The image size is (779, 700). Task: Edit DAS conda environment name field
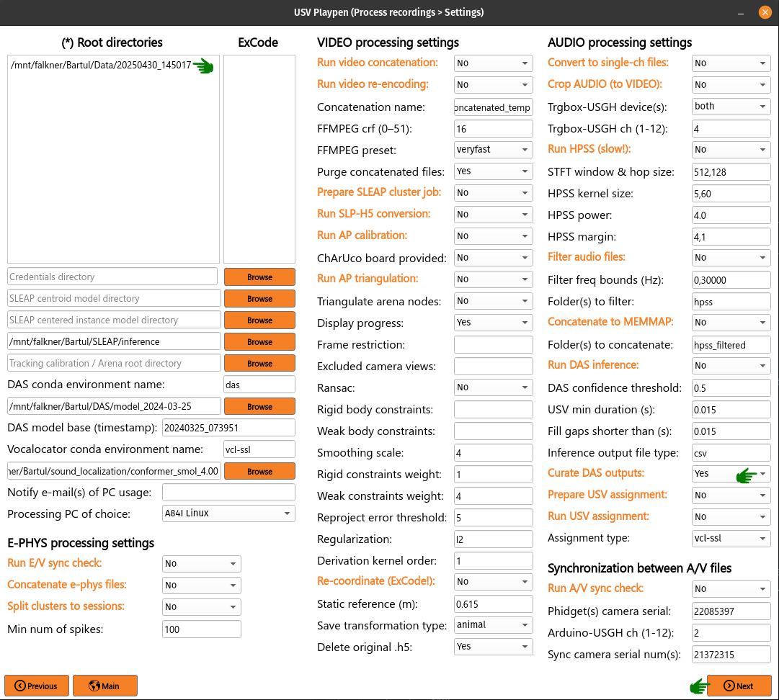(259, 385)
